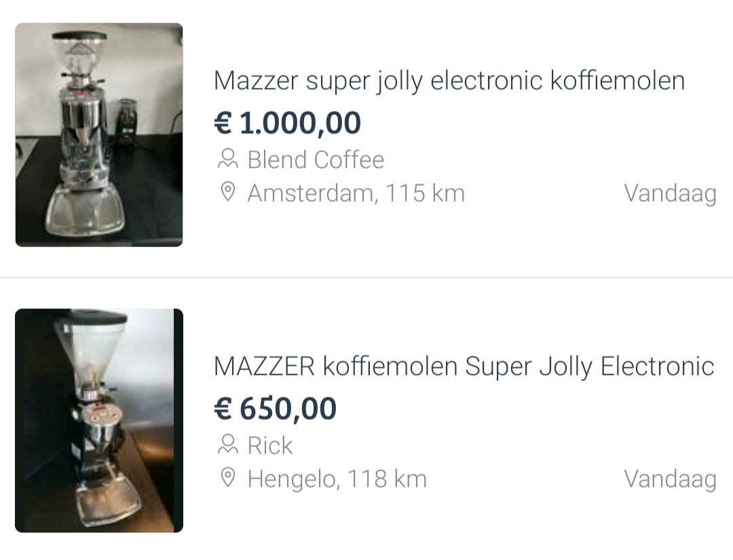Select the Amsterdam city name

310,193
